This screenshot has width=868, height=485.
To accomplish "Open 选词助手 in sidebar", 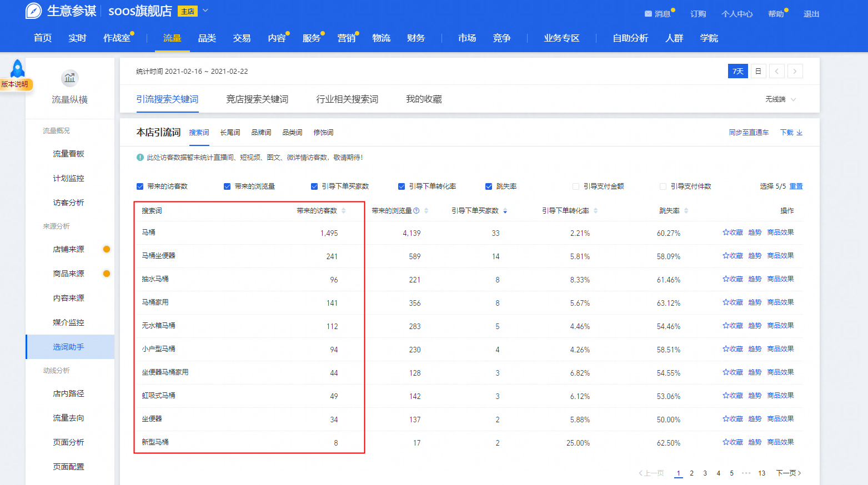I will coord(70,347).
